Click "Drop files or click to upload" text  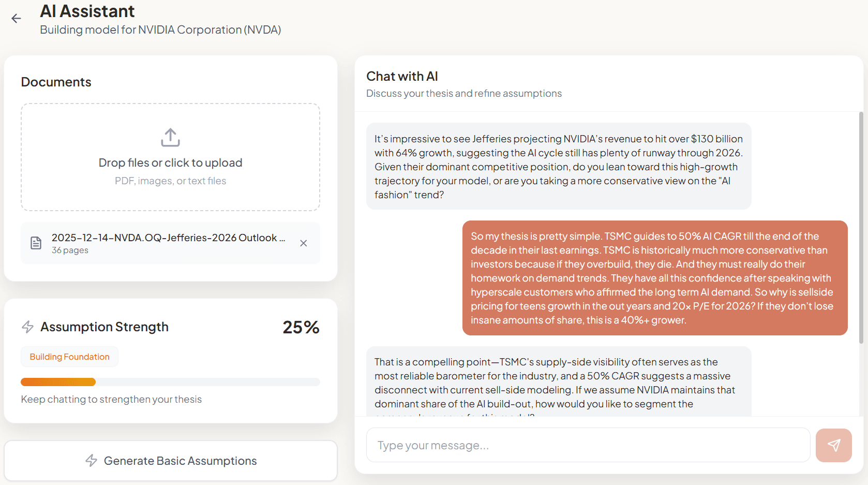[170, 163]
